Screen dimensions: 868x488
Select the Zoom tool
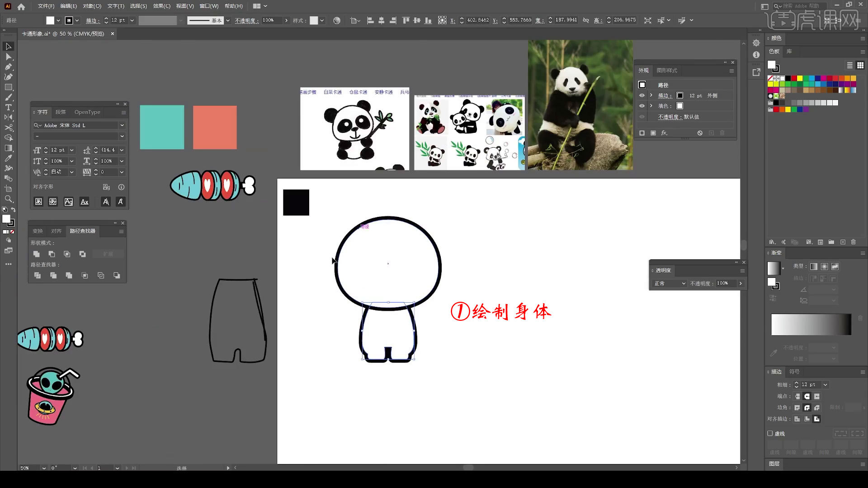point(8,199)
